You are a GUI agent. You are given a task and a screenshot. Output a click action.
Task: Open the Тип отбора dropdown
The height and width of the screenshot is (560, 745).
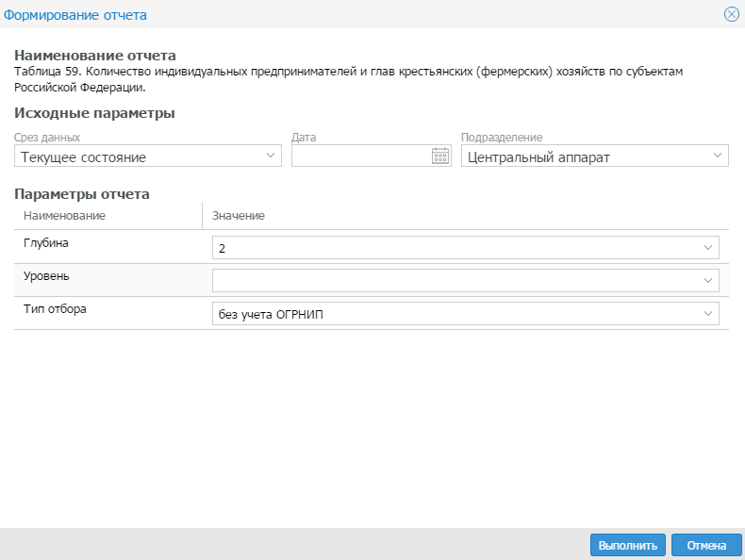466,314
